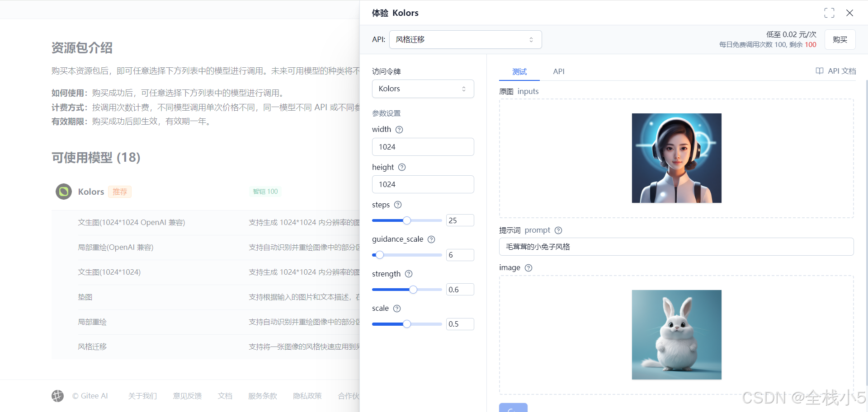The height and width of the screenshot is (412, 868).
Task: Click the partially visible blue submit button
Action: pos(513,407)
